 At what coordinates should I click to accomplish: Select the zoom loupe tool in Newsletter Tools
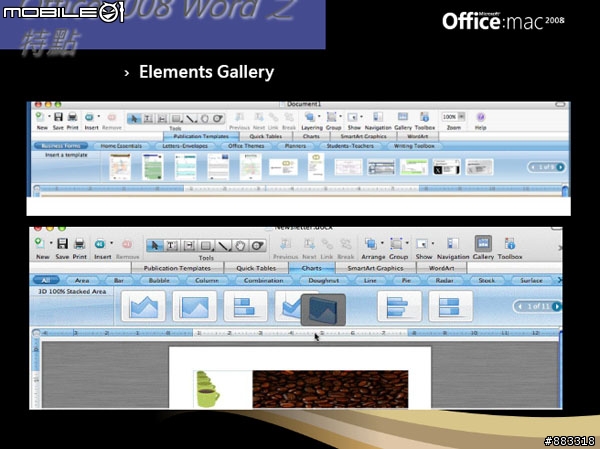[258, 245]
